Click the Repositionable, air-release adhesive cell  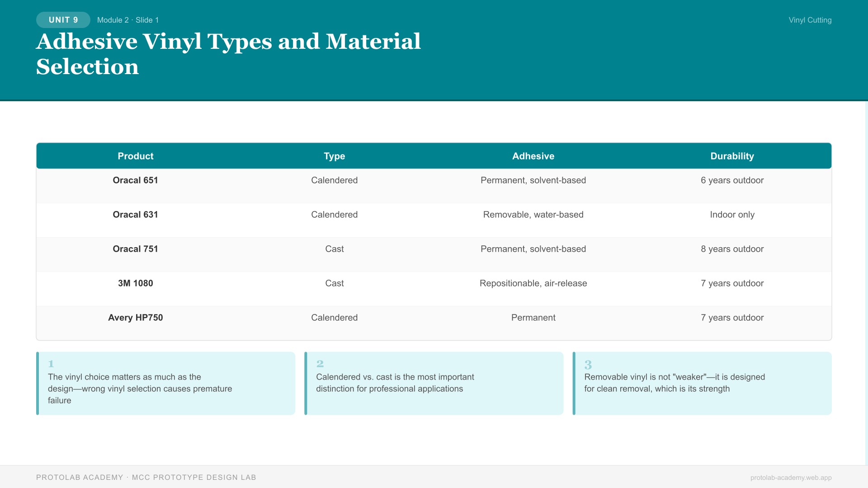533,283
